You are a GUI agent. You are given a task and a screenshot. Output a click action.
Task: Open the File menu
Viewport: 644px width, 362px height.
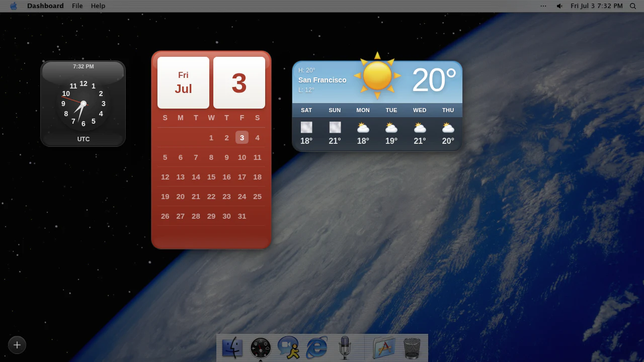click(x=77, y=6)
